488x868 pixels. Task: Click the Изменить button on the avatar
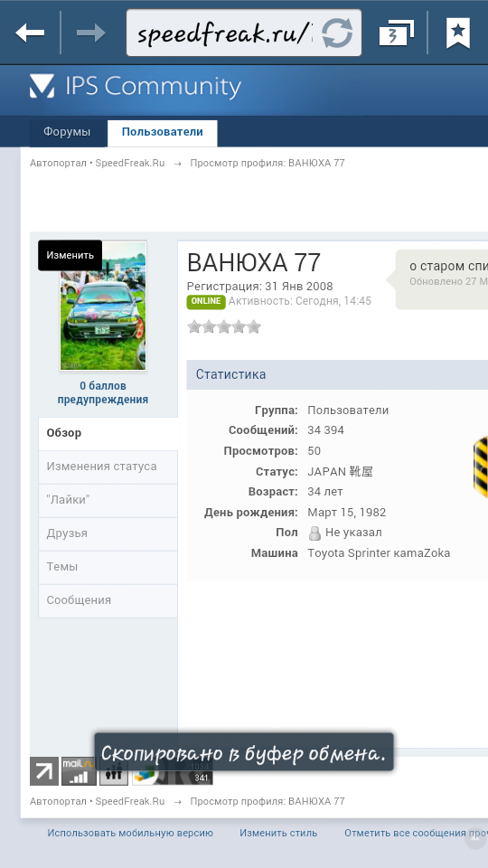(x=70, y=255)
